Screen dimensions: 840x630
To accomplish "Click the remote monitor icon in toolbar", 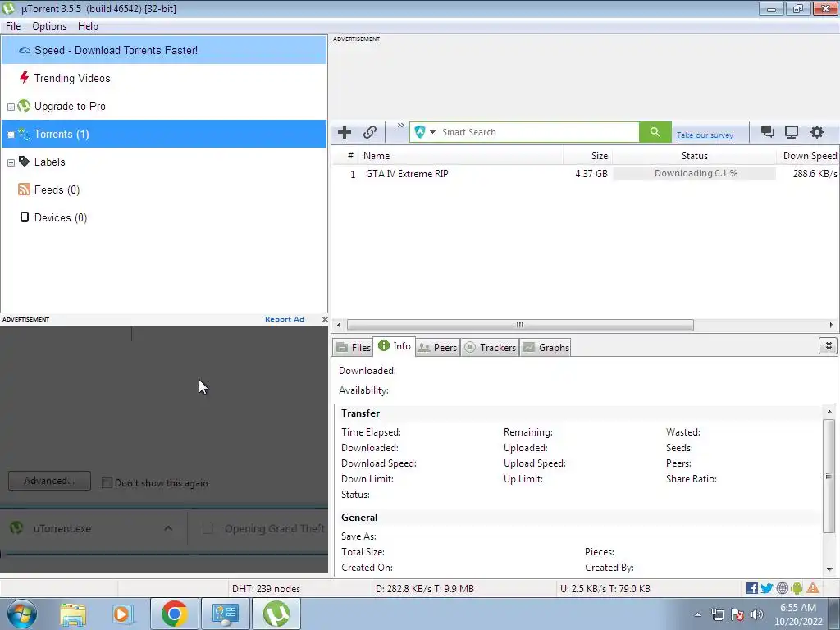I will click(792, 132).
